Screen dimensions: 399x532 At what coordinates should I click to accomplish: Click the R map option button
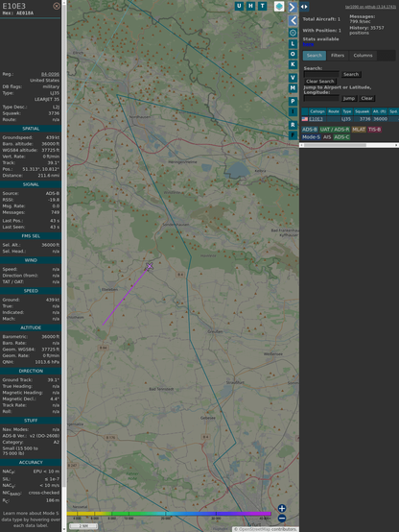(x=293, y=125)
